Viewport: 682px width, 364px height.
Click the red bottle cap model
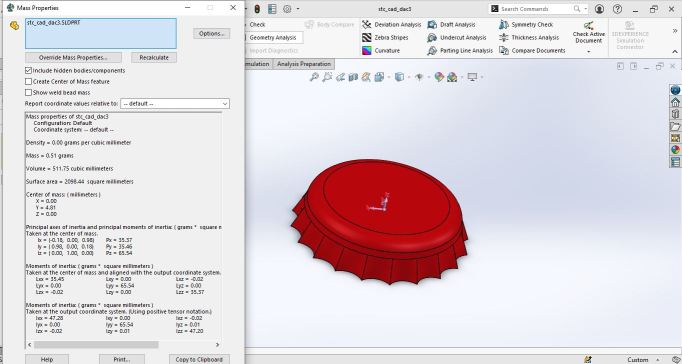pyautogui.click(x=379, y=222)
